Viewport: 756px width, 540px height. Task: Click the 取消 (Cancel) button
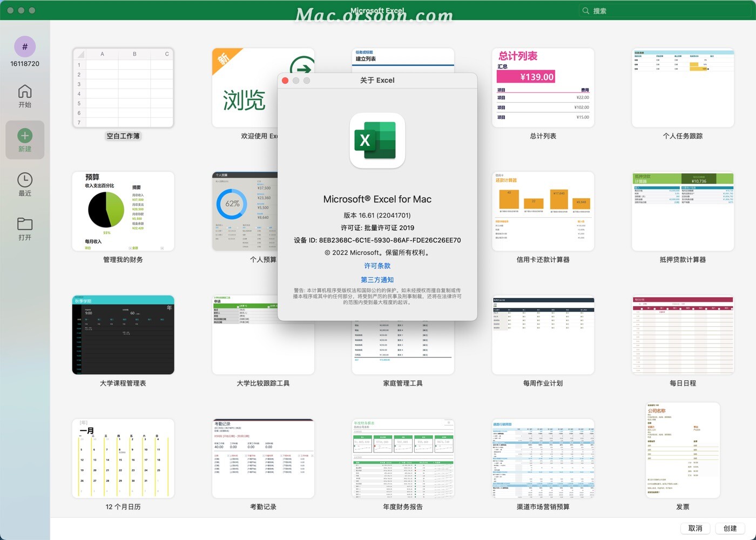pos(695,528)
